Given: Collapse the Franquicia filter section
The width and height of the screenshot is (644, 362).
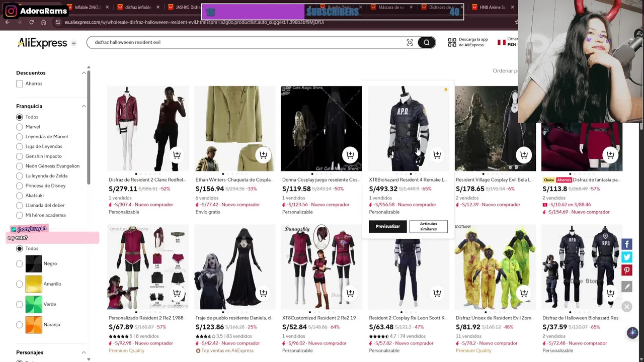Looking at the screenshot, I should coord(84,106).
